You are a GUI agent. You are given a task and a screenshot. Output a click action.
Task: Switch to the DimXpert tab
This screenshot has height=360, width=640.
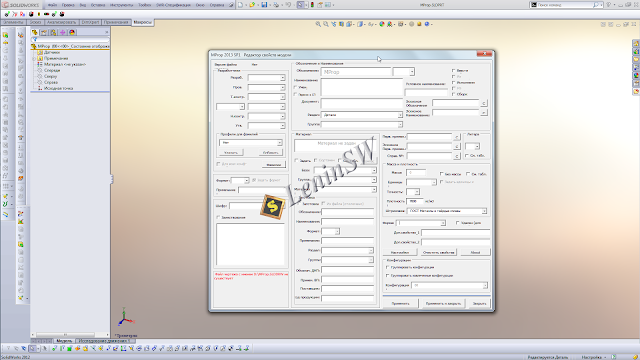coord(90,22)
